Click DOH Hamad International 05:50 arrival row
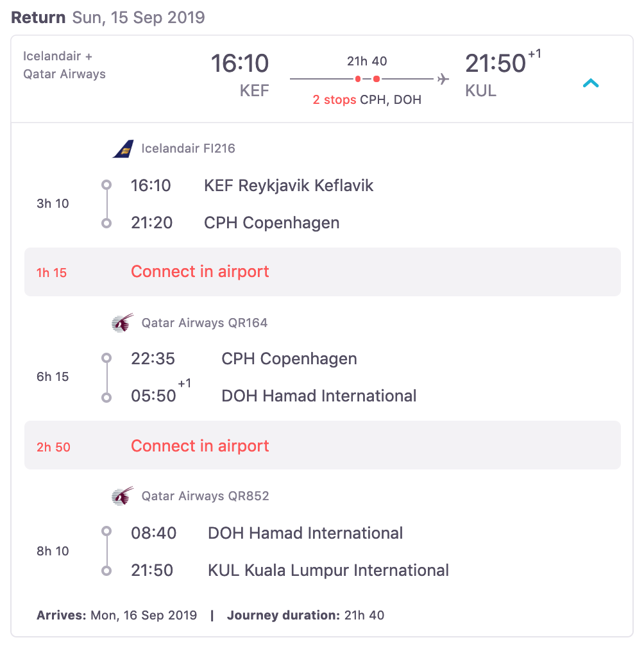The width and height of the screenshot is (644, 649). click(x=319, y=396)
